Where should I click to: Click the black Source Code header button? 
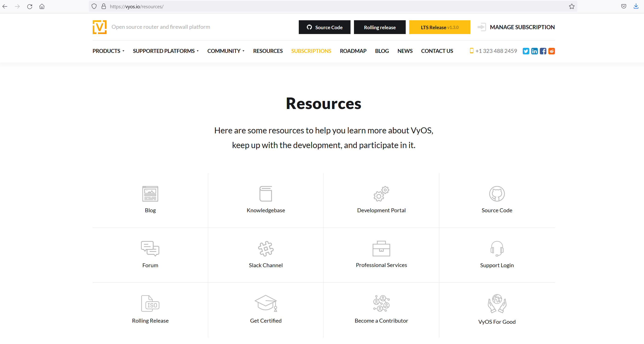tap(324, 27)
